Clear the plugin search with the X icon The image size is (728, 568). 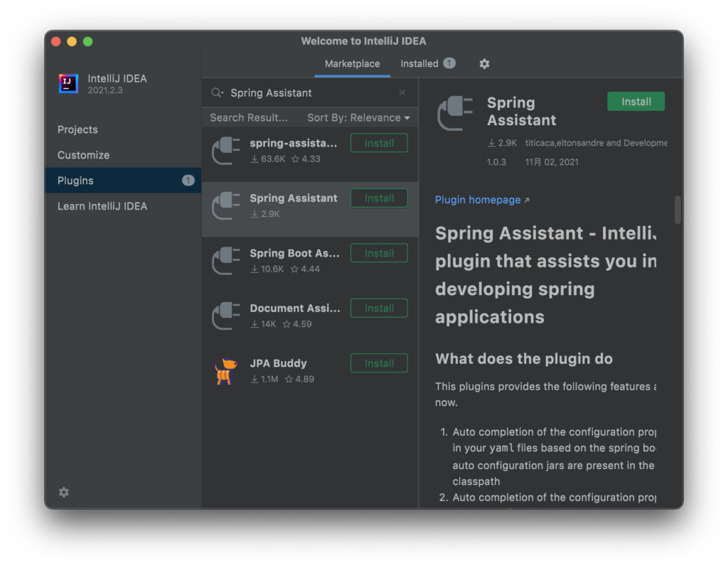click(402, 93)
